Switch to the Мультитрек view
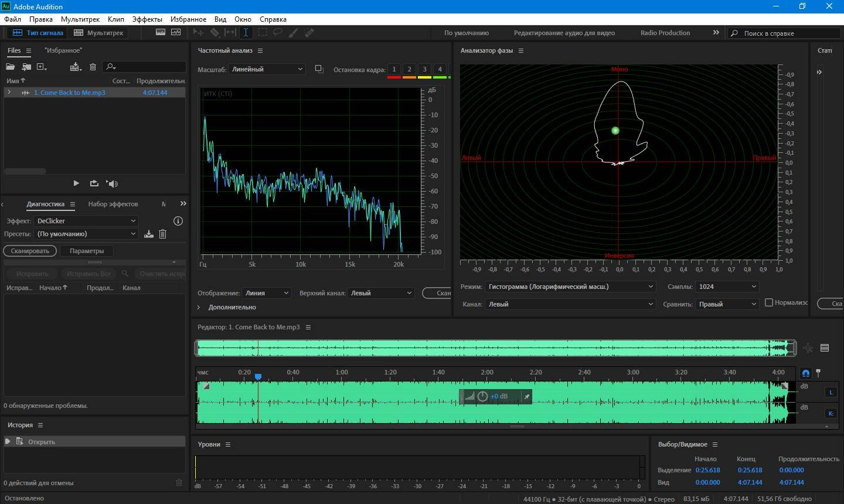The height and width of the screenshot is (504, 844). (x=98, y=33)
